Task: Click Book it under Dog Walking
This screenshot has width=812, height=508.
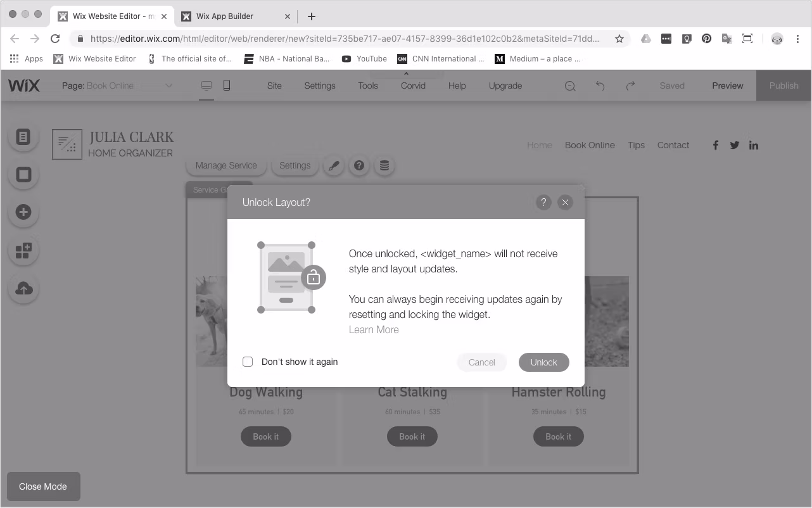Action: pos(266,436)
